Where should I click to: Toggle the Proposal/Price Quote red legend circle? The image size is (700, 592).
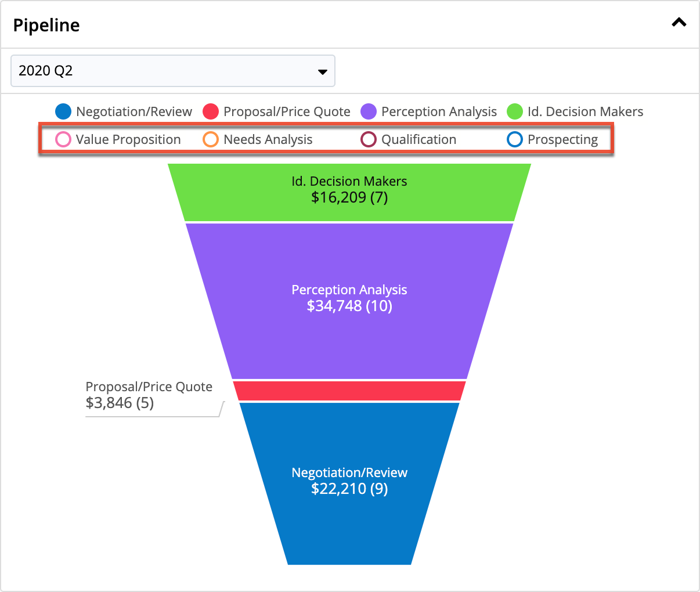(x=211, y=111)
